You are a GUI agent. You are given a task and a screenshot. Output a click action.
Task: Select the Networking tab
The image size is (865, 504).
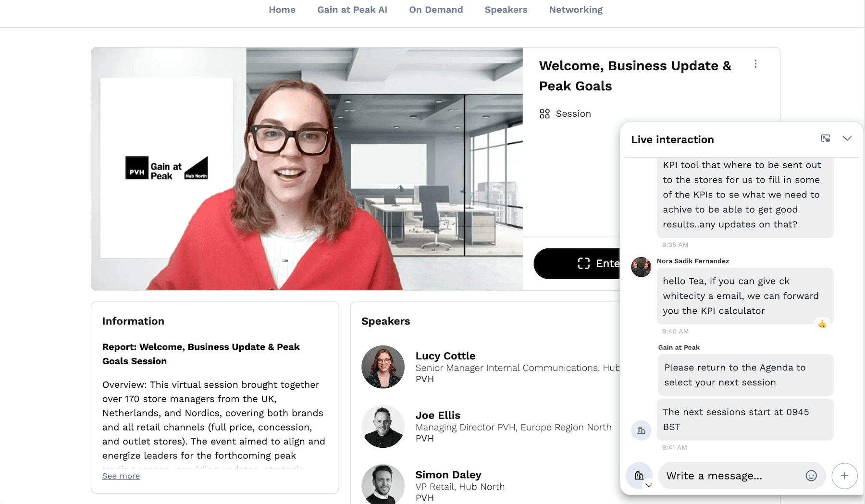576,10
